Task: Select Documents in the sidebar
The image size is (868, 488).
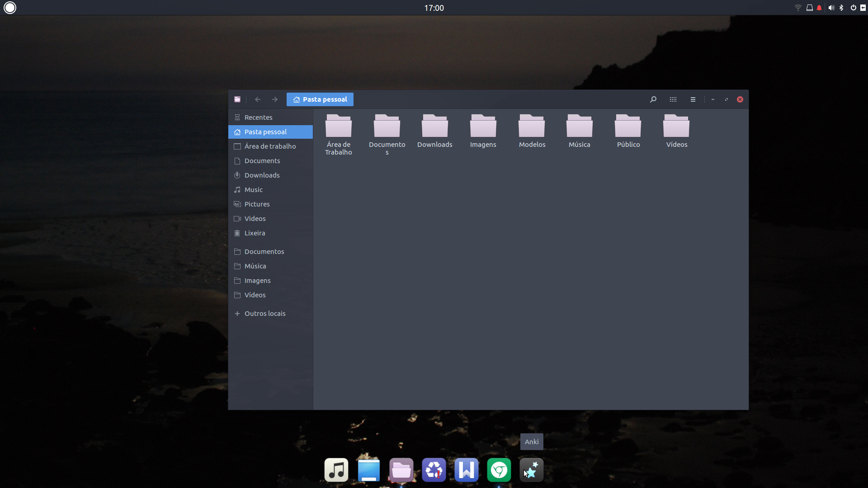Action: pyautogui.click(x=270, y=161)
